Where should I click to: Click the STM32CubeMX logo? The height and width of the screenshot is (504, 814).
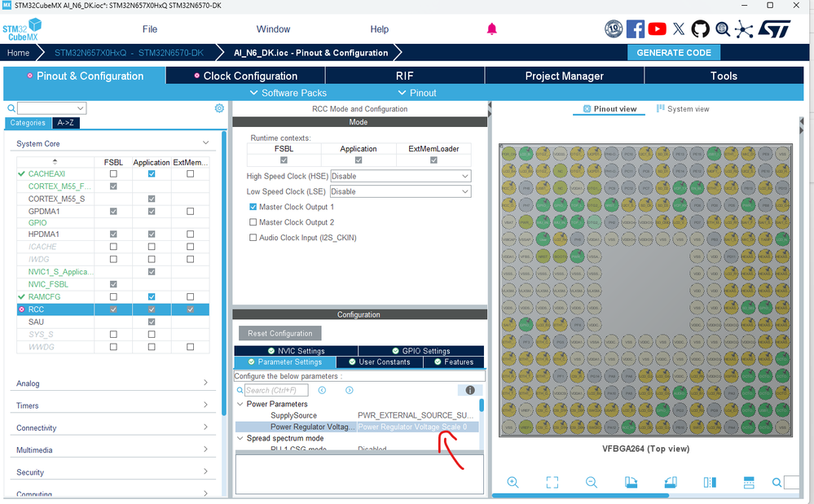click(22, 29)
